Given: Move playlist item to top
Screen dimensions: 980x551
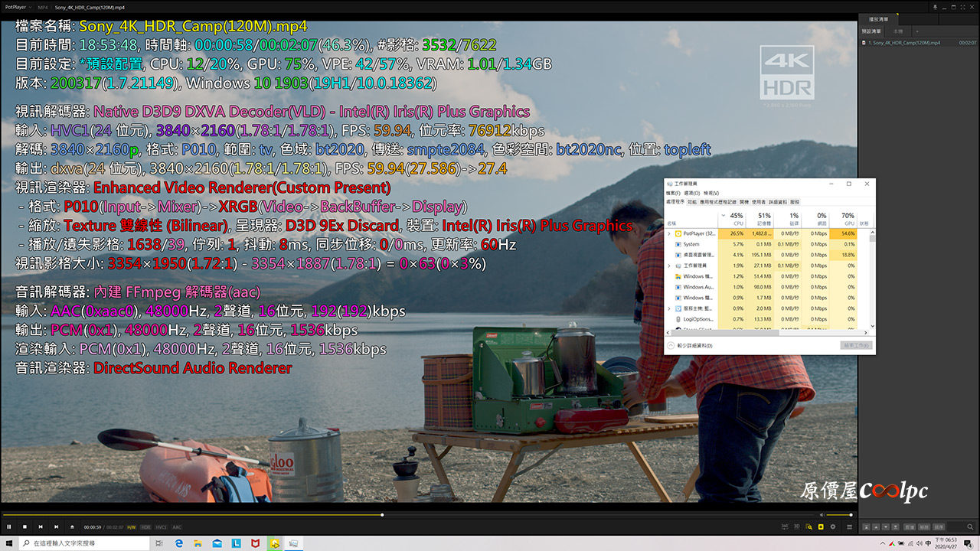Looking at the screenshot, I should point(866,527).
